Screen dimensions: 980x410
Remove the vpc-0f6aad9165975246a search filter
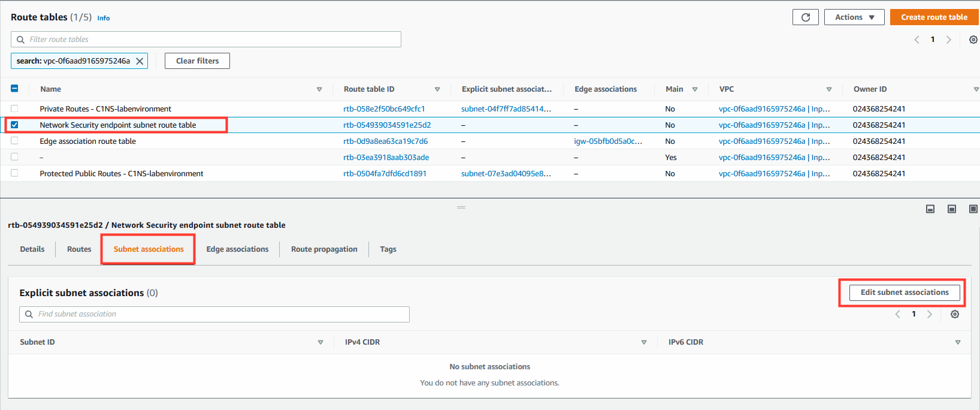coord(140,61)
